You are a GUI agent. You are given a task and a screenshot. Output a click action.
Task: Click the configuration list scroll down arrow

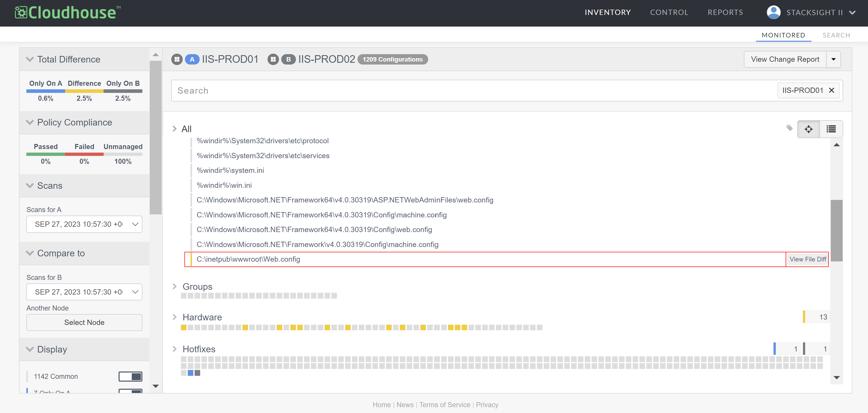point(836,378)
